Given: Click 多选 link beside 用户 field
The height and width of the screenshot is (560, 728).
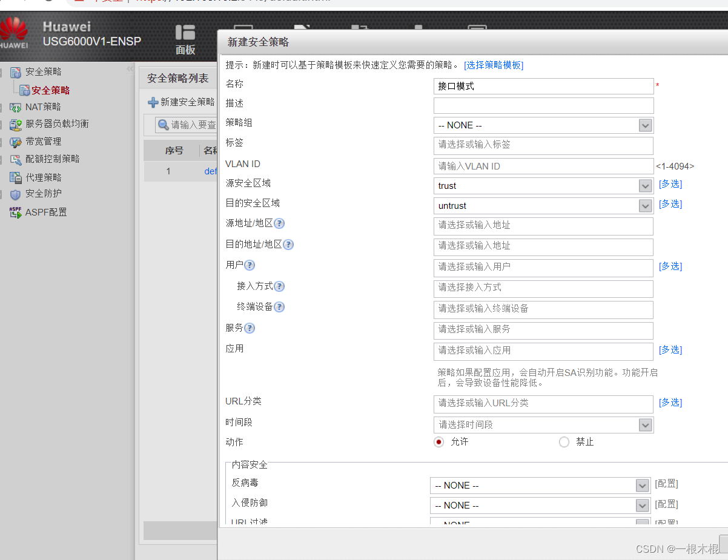Looking at the screenshot, I should [670, 266].
